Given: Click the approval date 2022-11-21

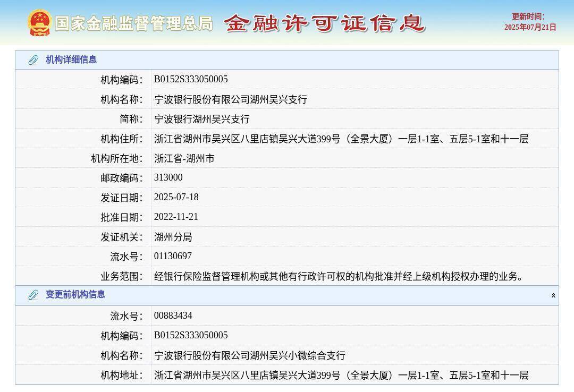Looking at the screenshot, I should tap(176, 217).
